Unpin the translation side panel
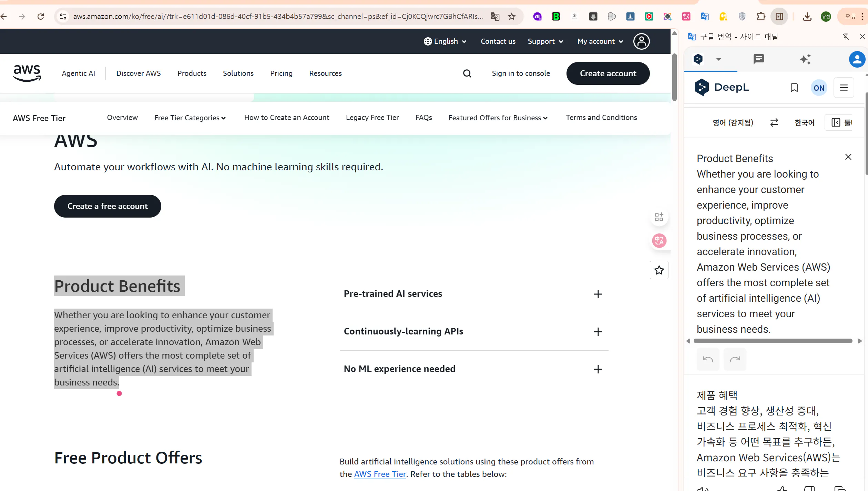The height and width of the screenshot is (491, 868). 846,37
